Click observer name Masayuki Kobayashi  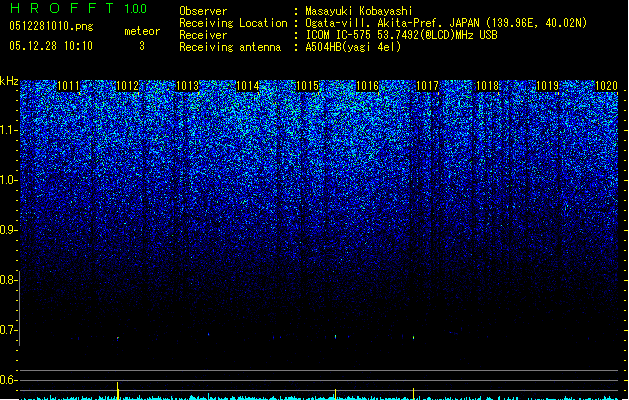click(359, 11)
